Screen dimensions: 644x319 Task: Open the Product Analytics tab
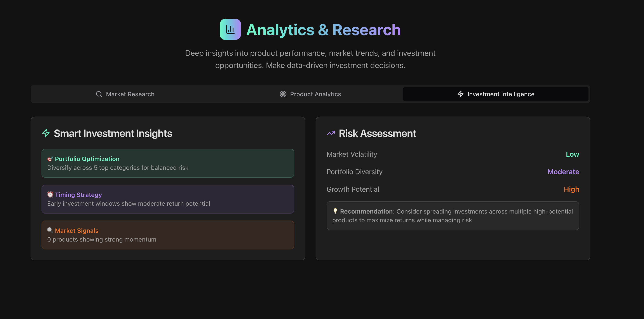tap(310, 94)
